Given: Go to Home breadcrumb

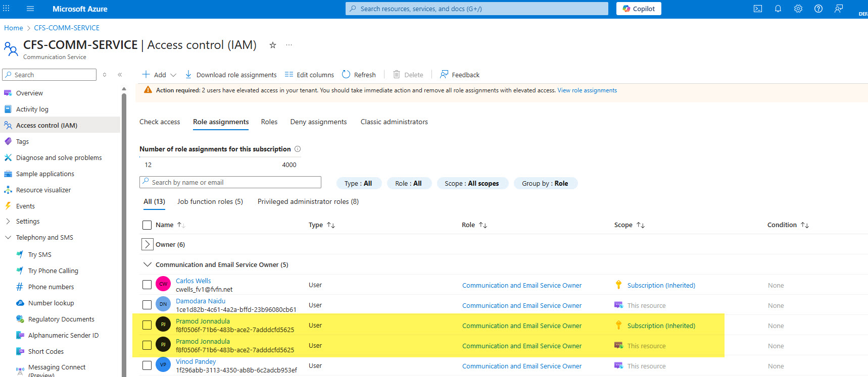Looking at the screenshot, I should point(14,28).
